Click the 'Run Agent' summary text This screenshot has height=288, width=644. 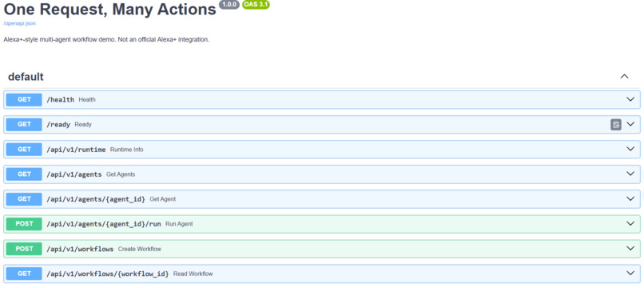(179, 224)
